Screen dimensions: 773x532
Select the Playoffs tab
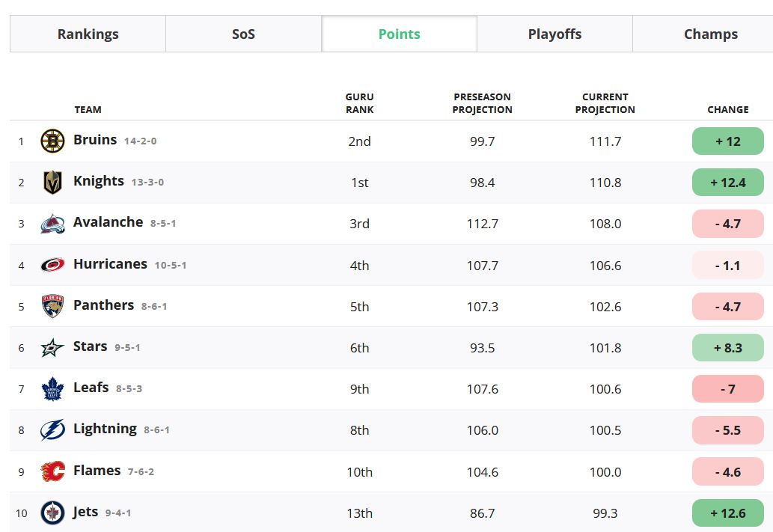coord(554,34)
